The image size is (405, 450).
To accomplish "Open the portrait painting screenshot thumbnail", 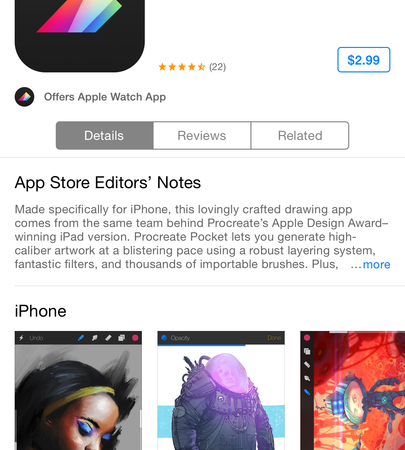I will 78,390.
